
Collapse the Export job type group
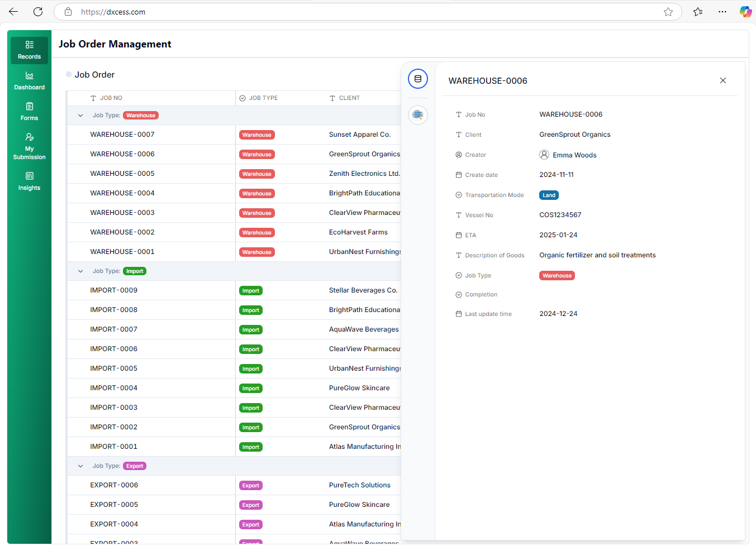pyautogui.click(x=80, y=466)
